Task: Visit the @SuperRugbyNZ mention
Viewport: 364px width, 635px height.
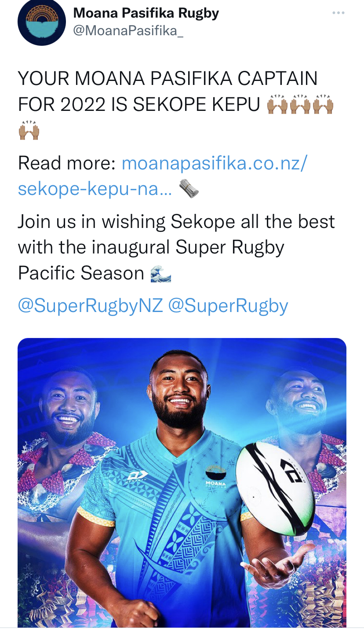Action: (x=90, y=305)
